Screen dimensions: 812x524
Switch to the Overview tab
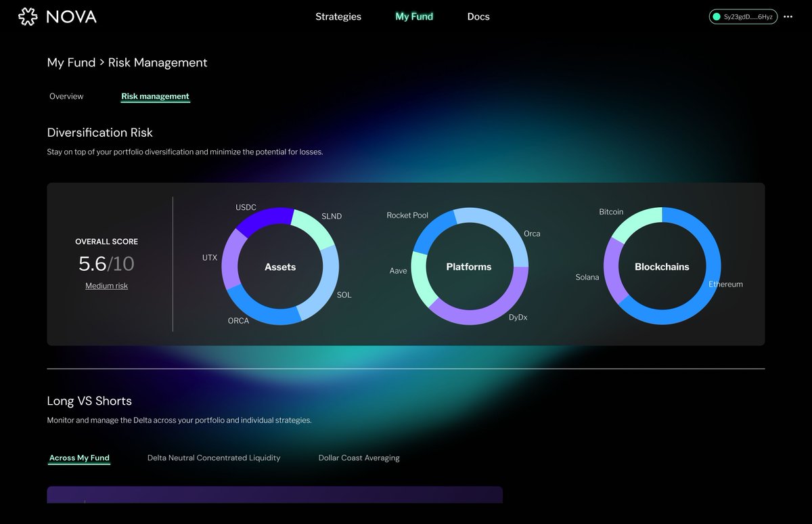66,96
